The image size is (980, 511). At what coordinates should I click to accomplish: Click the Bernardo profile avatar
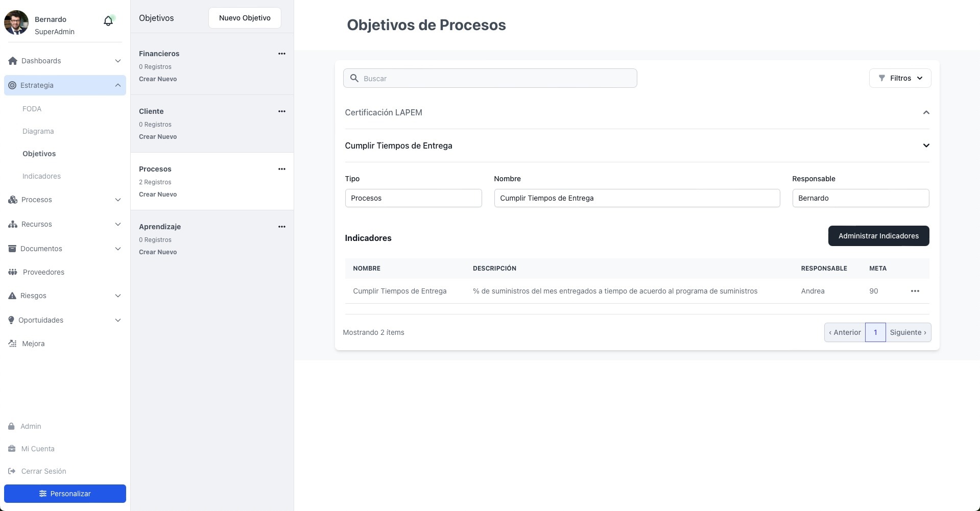[16, 23]
